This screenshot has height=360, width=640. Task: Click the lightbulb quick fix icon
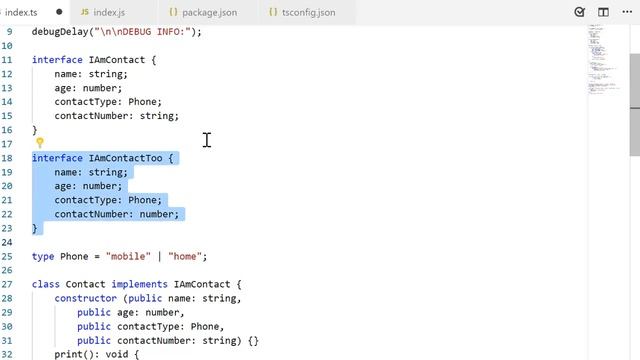point(40,142)
